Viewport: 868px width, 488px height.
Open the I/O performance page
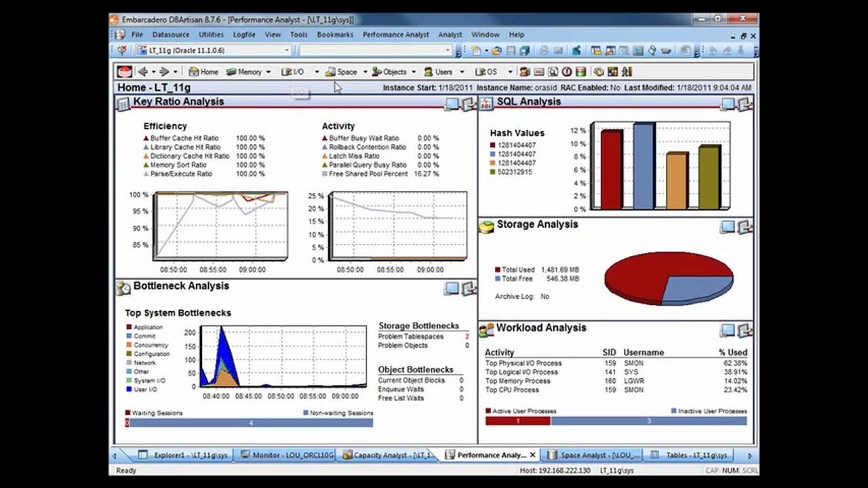coord(293,72)
